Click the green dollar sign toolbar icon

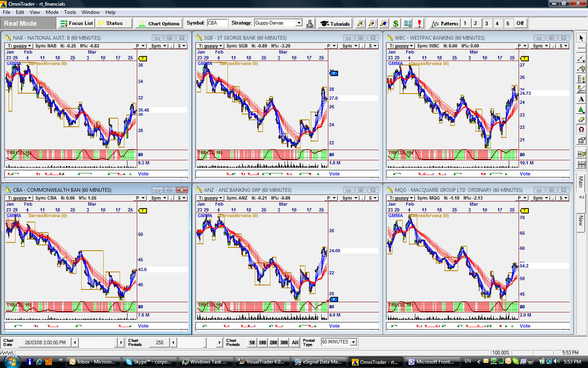[396, 23]
